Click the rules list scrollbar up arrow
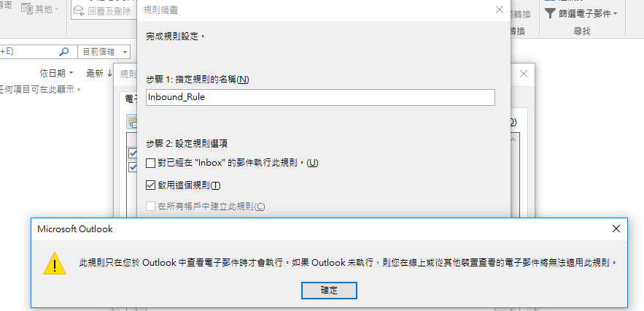The image size is (644, 311). pyautogui.click(x=513, y=140)
